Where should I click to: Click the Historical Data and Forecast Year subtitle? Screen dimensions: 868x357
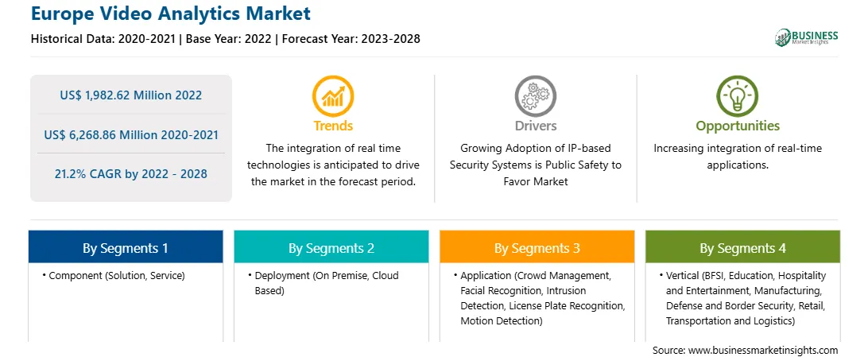[x=225, y=39]
